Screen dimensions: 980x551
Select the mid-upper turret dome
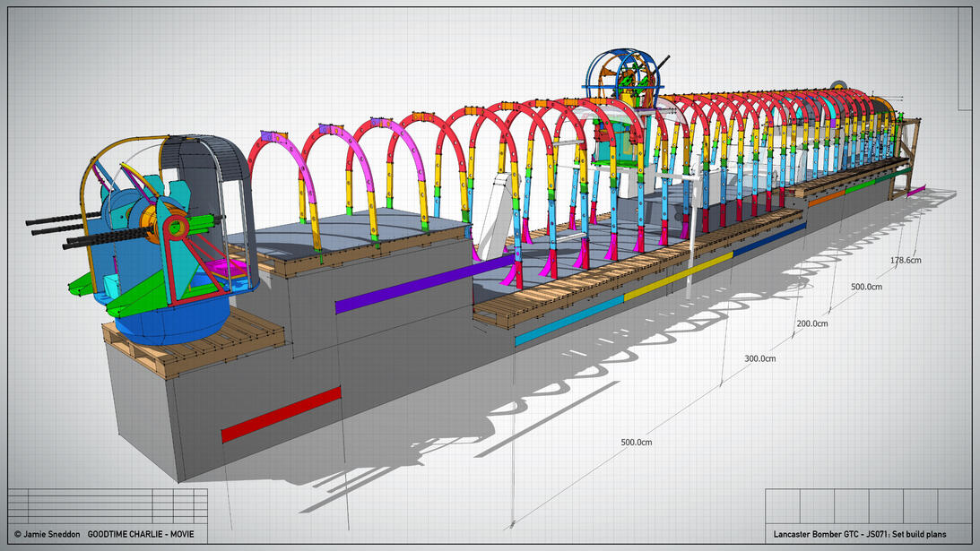click(x=621, y=70)
